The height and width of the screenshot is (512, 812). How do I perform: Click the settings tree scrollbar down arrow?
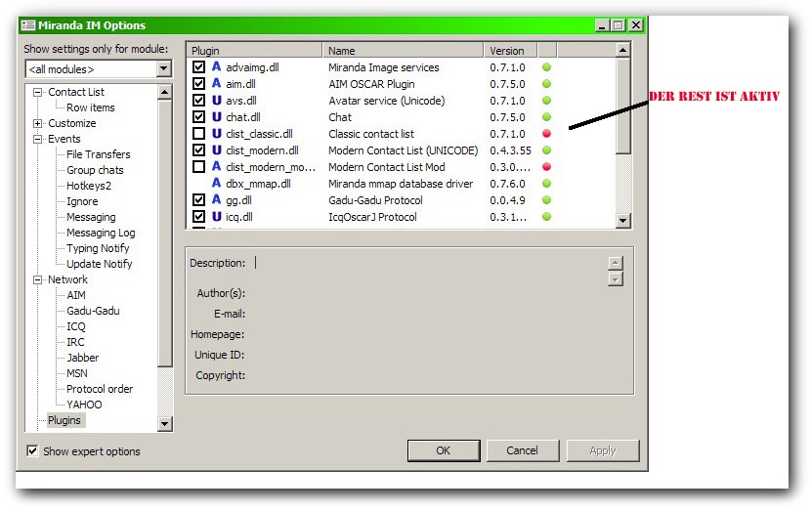164,423
